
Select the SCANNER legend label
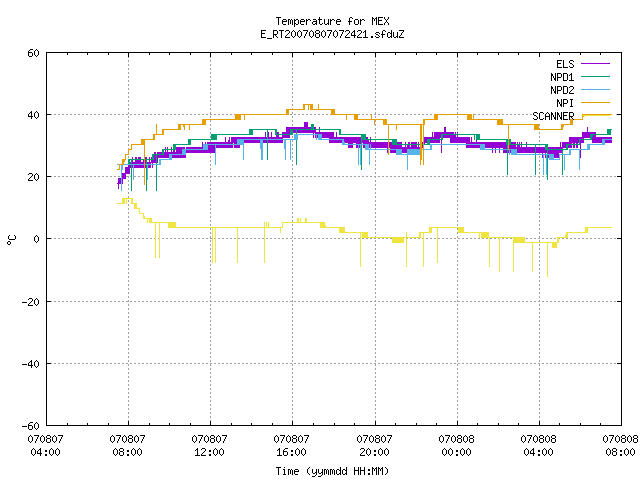[553, 116]
